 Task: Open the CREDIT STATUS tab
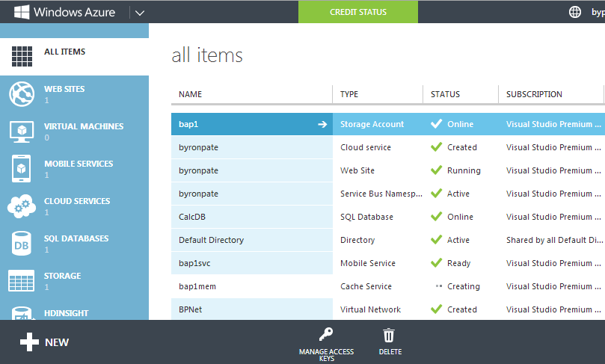358,12
